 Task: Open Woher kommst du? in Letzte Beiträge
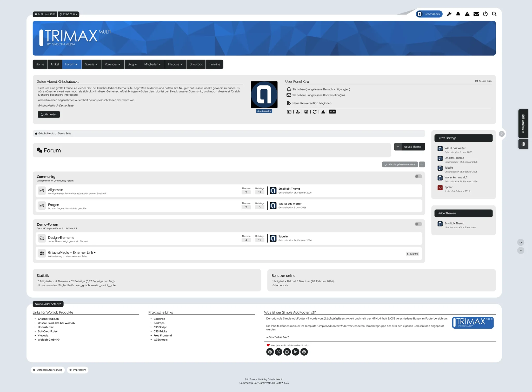[x=456, y=177]
